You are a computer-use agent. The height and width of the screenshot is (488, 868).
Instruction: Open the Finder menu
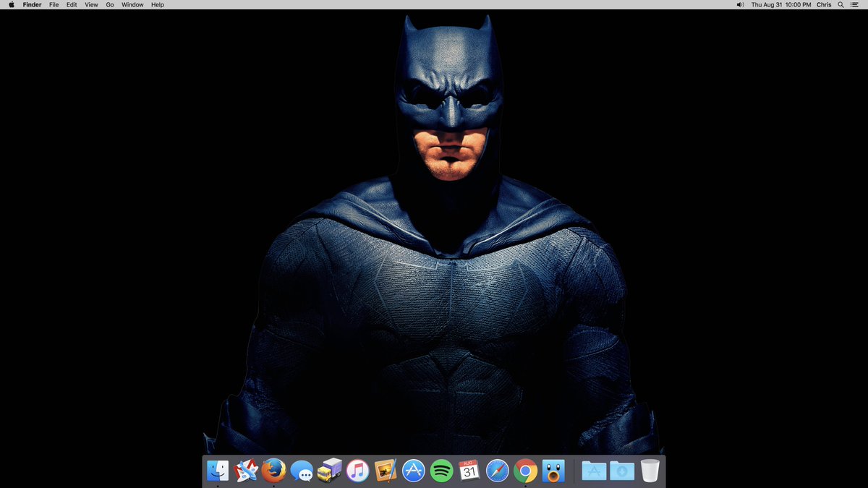point(32,4)
